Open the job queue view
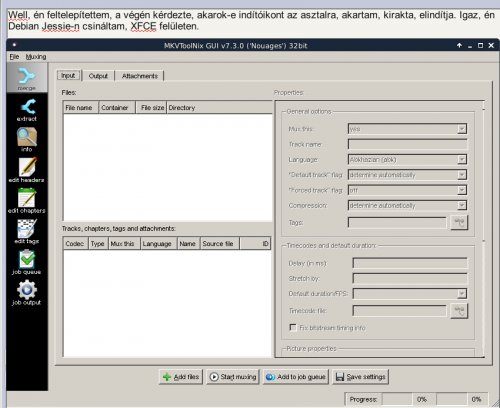Viewport: 500px width, 408px height. point(27,262)
